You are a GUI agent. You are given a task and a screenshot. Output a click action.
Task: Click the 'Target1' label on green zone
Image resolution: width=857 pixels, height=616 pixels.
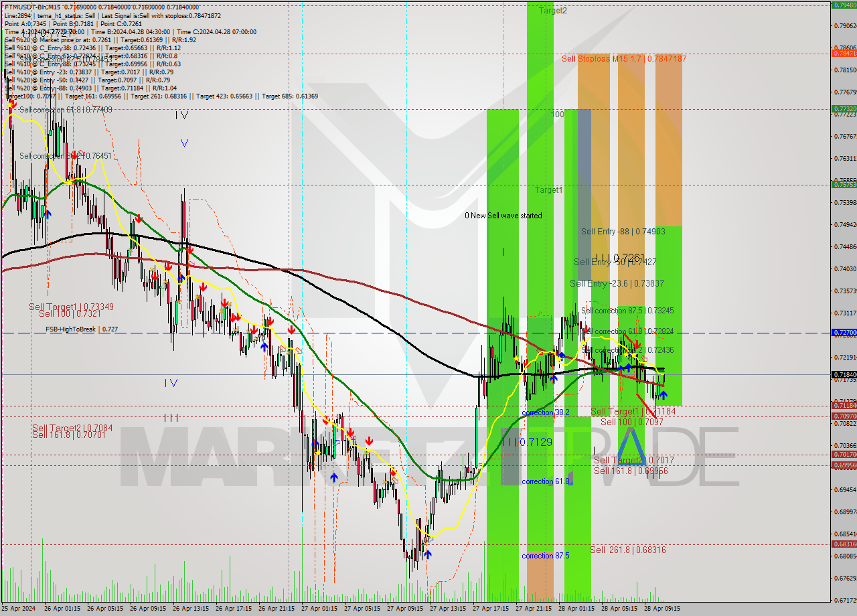[548, 190]
